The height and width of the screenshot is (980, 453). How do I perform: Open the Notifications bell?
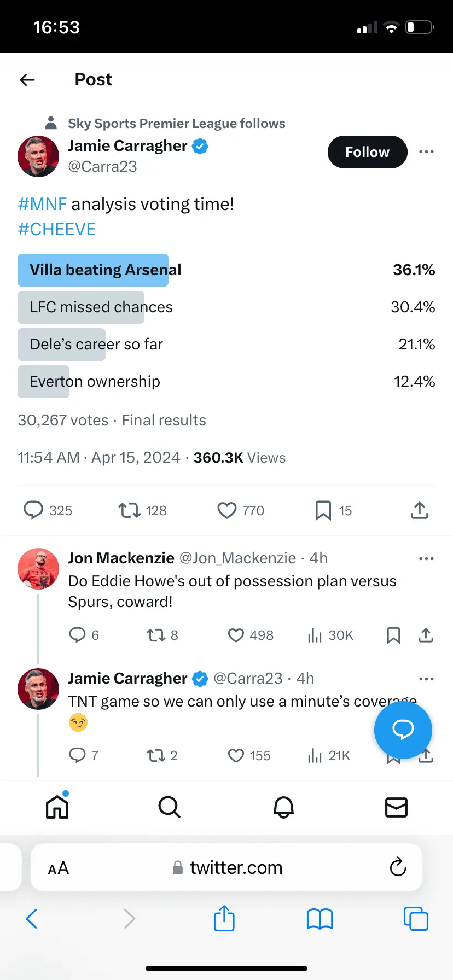pos(283,807)
